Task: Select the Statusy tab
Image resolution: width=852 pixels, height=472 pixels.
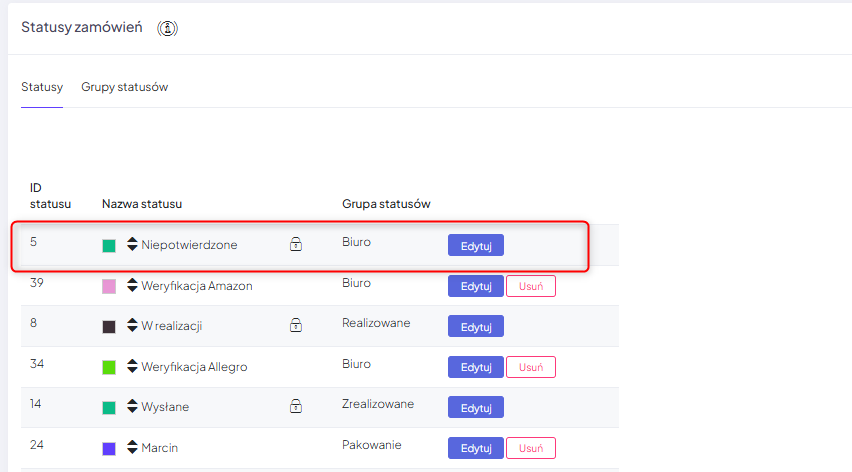Action: coord(42,87)
